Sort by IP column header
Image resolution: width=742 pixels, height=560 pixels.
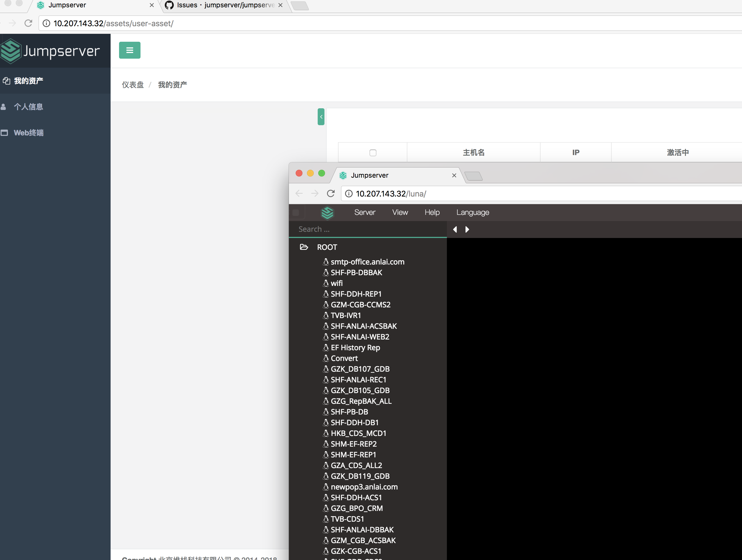click(576, 153)
